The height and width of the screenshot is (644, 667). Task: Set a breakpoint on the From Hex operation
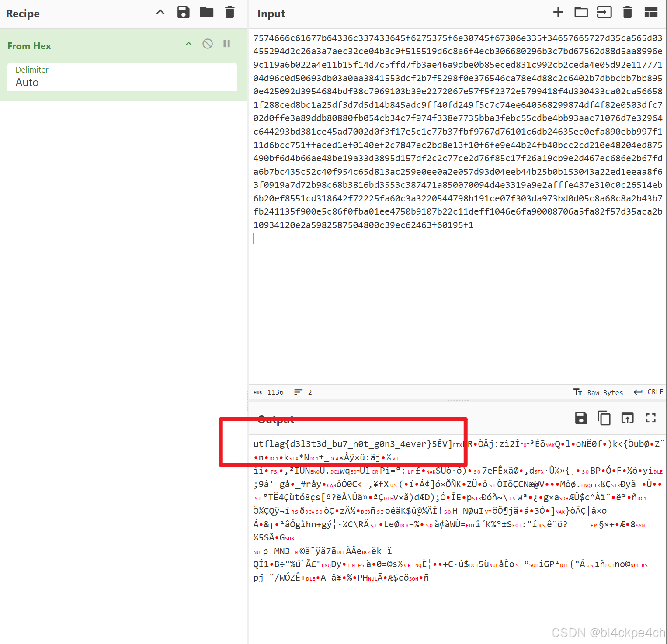tap(226, 43)
